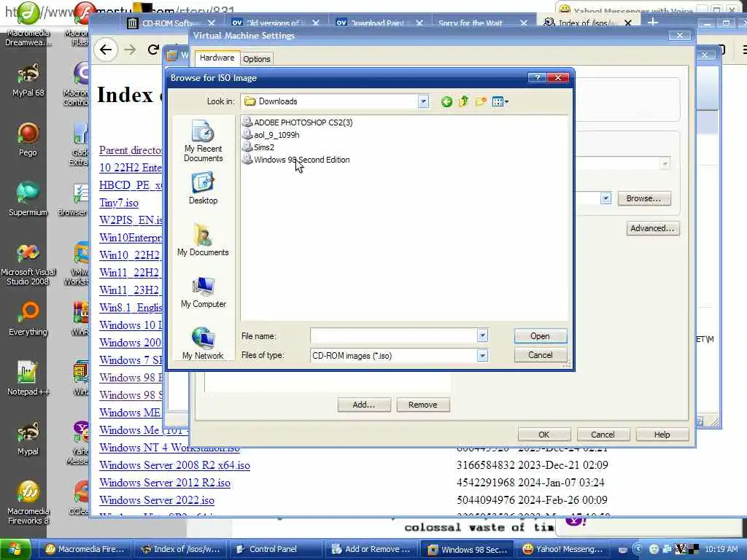The width and height of the screenshot is (747, 560).
Task: Switch to Yahoo! Messenger in taskbar
Action: point(562,549)
